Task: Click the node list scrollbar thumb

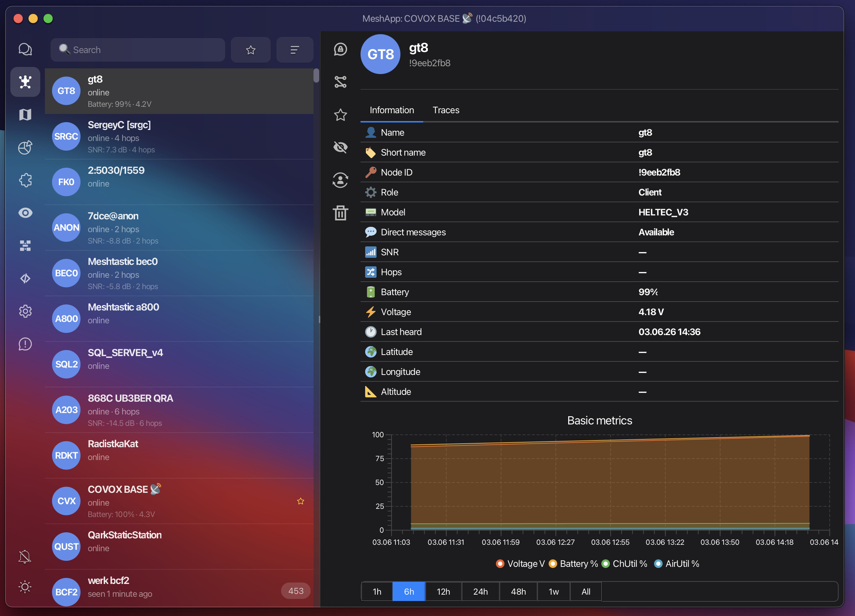Action: [316, 75]
